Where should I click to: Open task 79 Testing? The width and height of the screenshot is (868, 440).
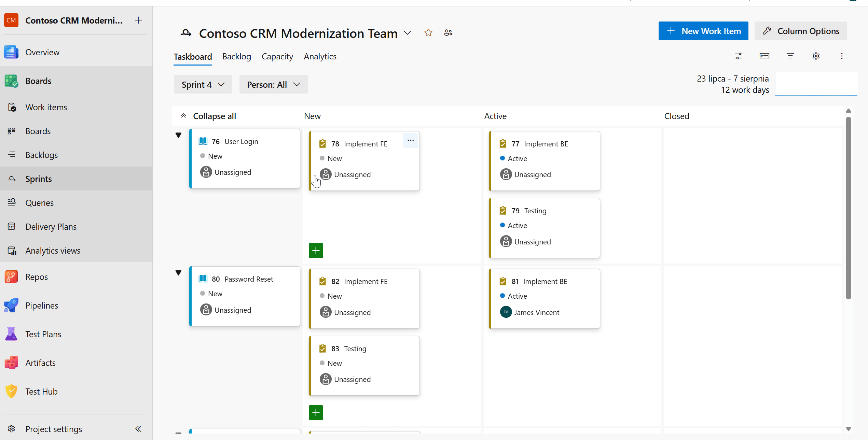coord(535,211)
